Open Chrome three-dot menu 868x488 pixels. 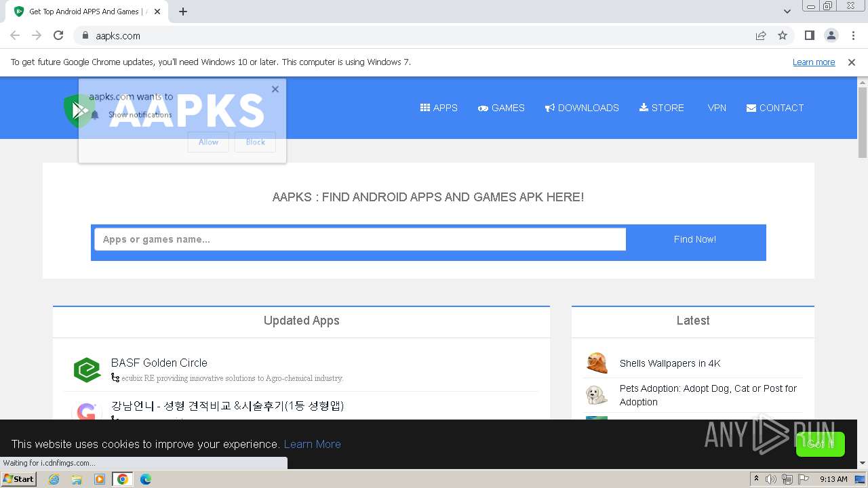click(x=852, y=35)
